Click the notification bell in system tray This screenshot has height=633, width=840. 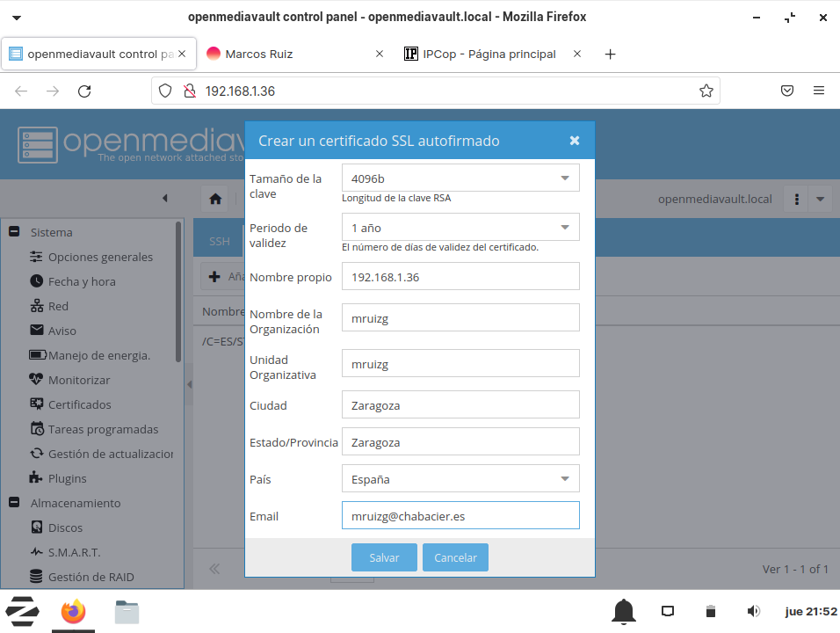pos(624,611)
